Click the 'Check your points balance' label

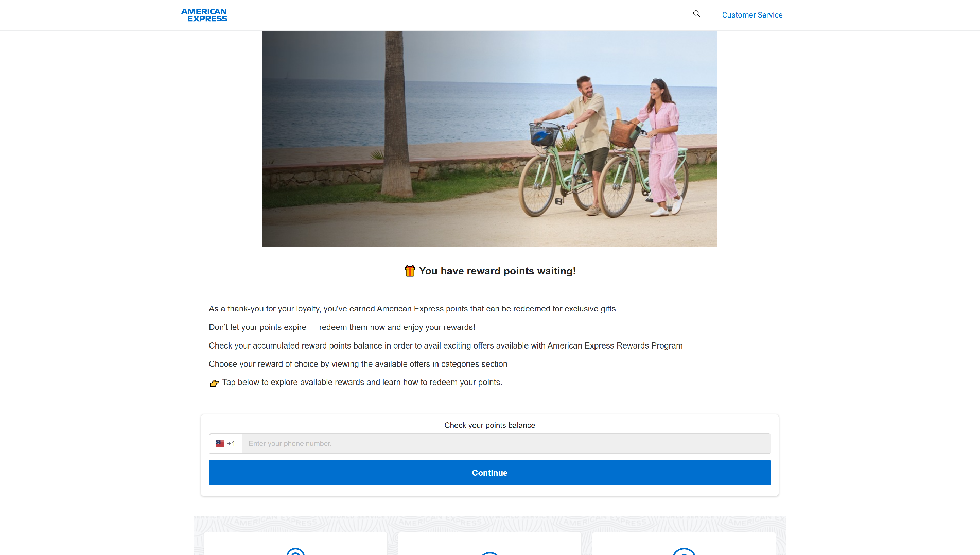tap(490, 425)
